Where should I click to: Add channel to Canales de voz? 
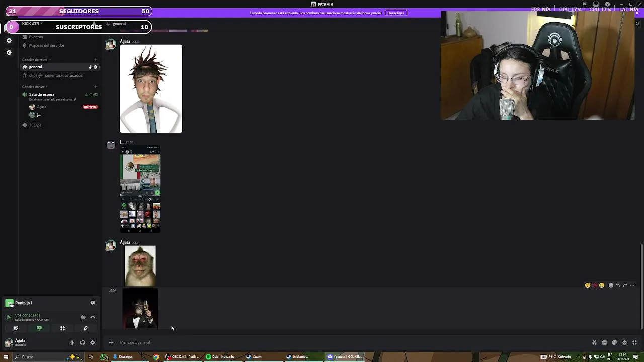click(96, 87)
